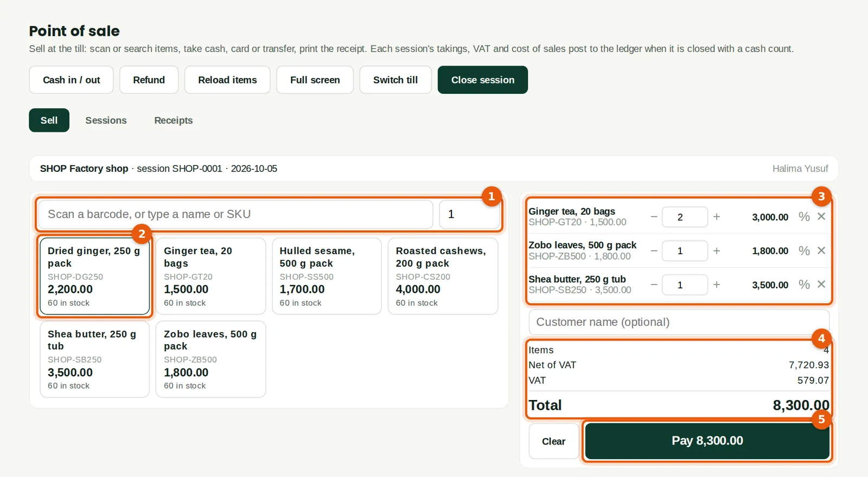868x477 pixels.
Task: Click the Switch till button
Action: 395,80
